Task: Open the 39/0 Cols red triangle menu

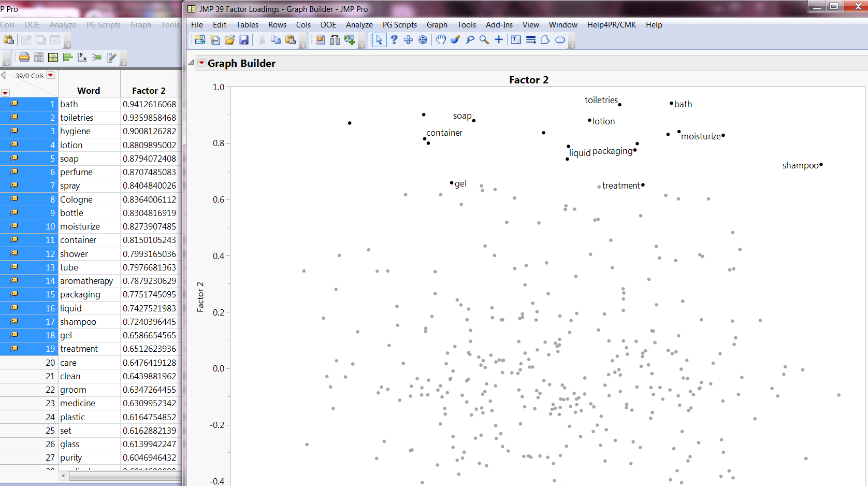Action: pos(51,75)
